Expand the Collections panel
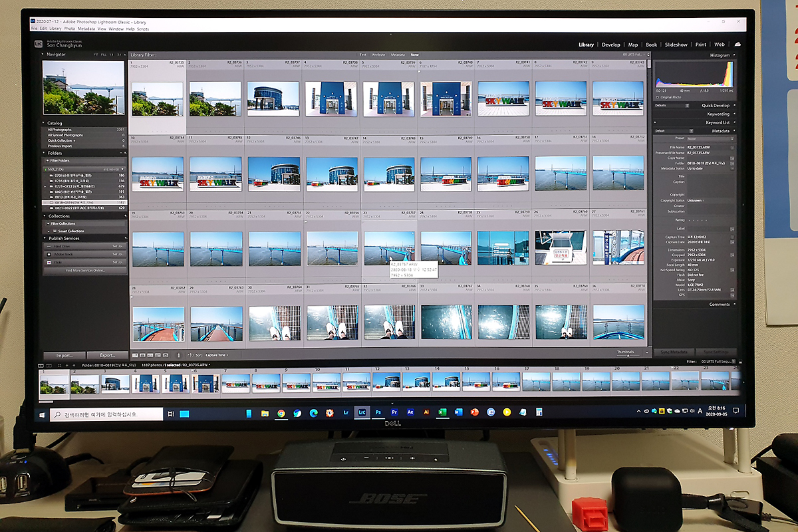 [x=44, y=216]
